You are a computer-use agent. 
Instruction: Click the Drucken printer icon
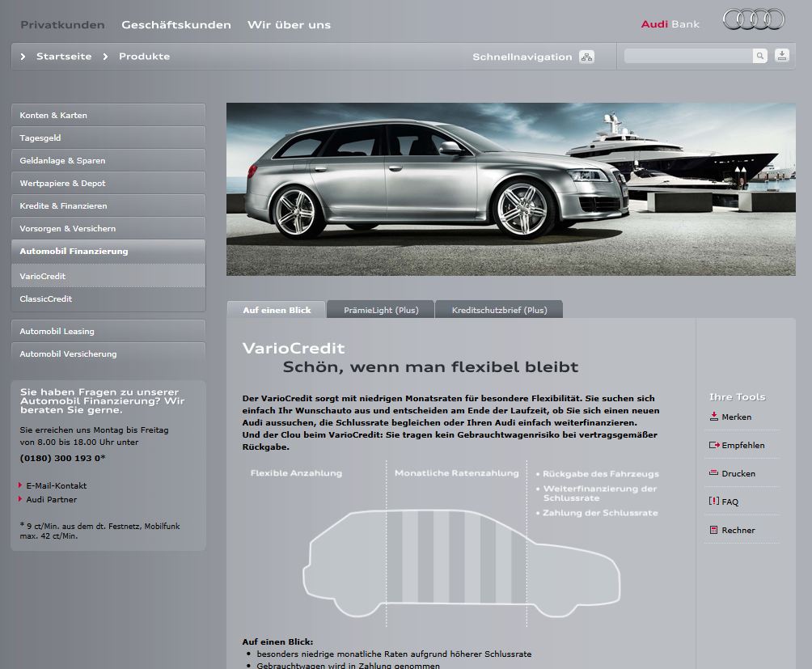pyautogui.click(x=713, y=472)
